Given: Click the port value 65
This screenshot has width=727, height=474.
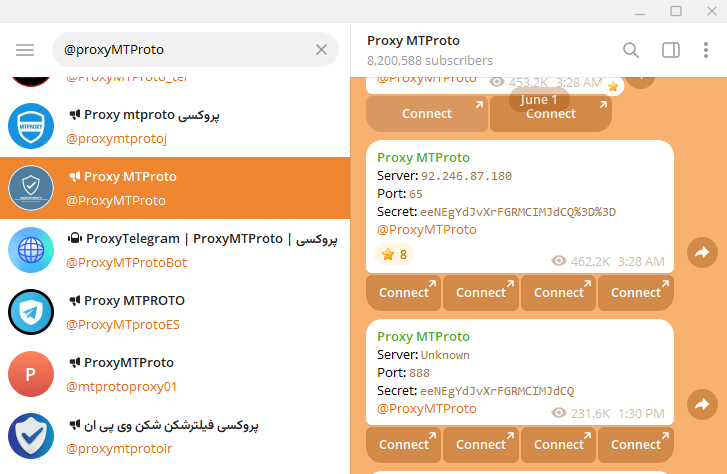Looking at the screenshot, I should point(416,194).
